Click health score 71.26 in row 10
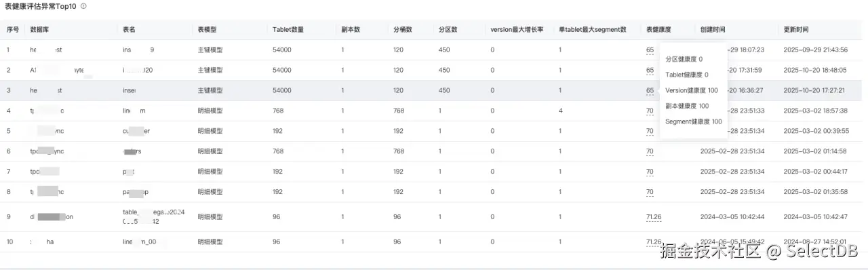 (x=654, y=242)
